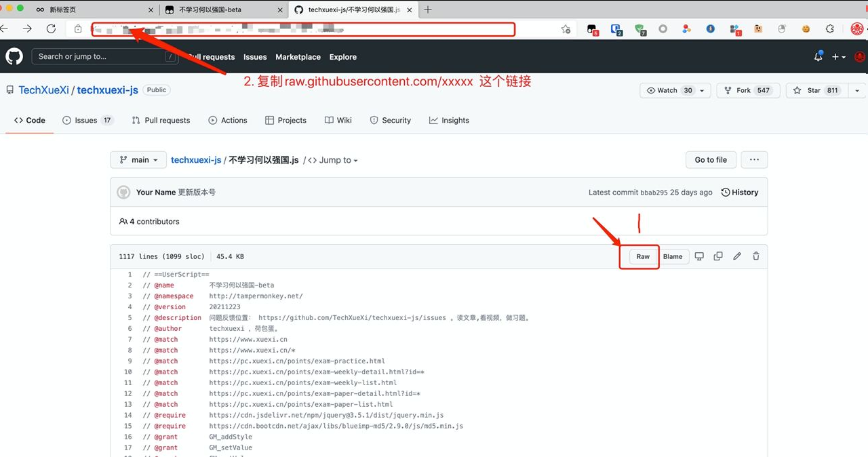Expand the Star lists dropdown arrow
Viewport: 868px width, 457px height.
857,90
